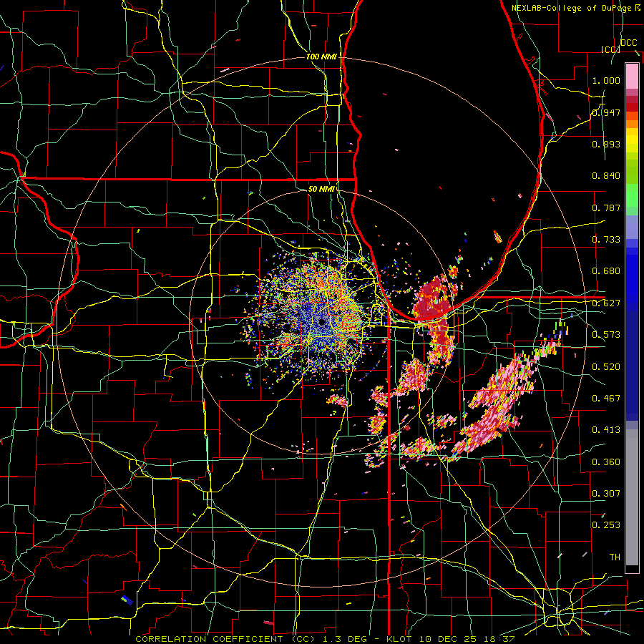Image resolution: width=644 pixels, height=644 pixels.
Task: Pick the bright green segment of the color bar
Action: tap(632, 195)
